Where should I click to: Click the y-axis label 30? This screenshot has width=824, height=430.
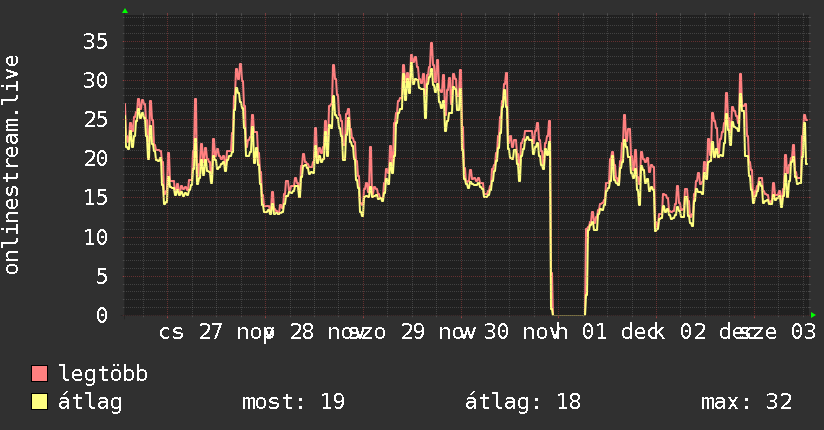(95, 80)
